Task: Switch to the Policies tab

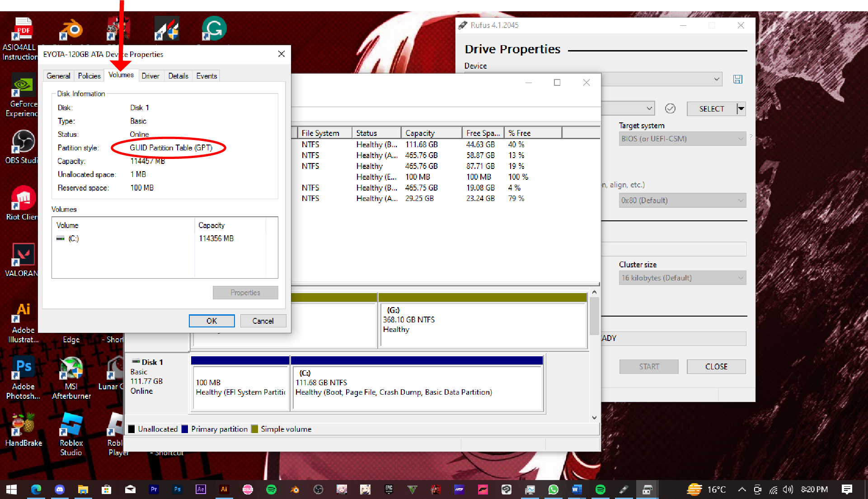Action: (89, 76)
